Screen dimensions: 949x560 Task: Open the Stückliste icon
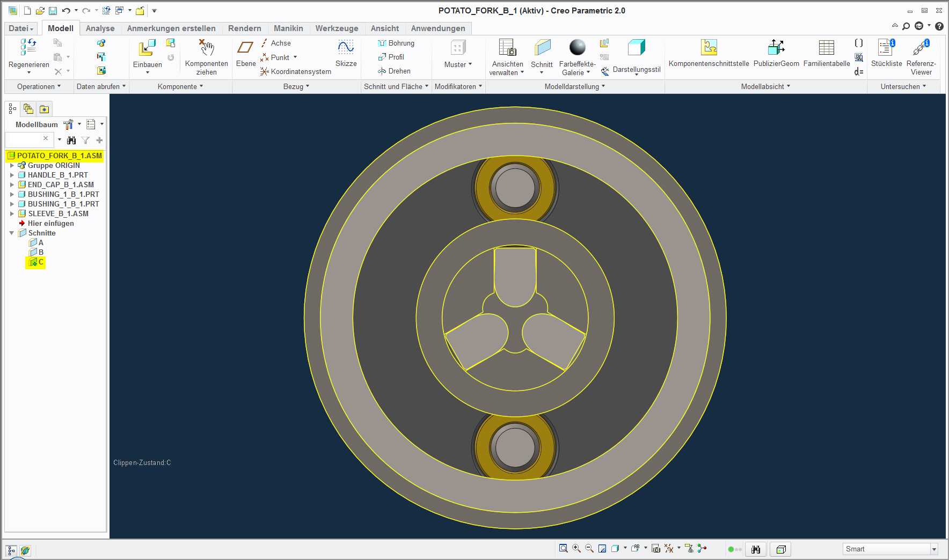[886, 47]
